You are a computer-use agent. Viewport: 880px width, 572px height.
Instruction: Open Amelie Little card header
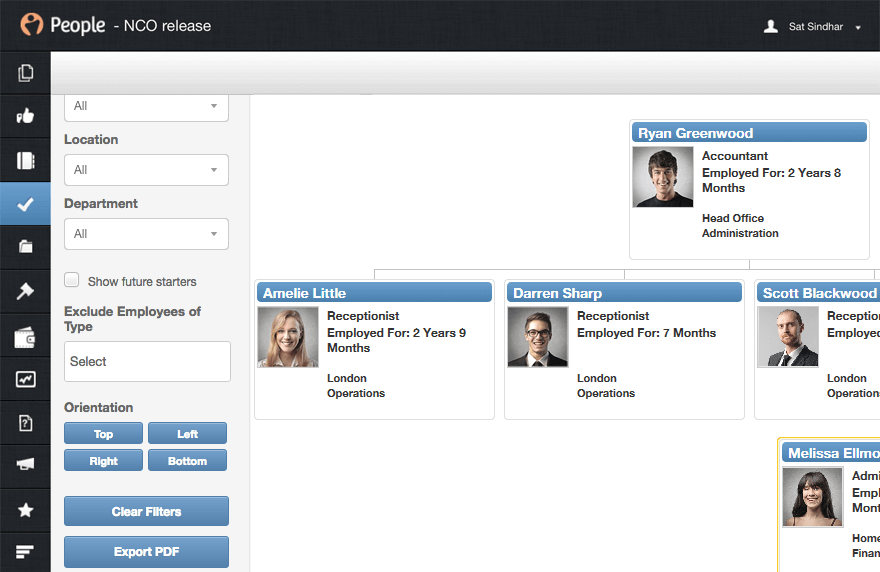coord(374,292)
